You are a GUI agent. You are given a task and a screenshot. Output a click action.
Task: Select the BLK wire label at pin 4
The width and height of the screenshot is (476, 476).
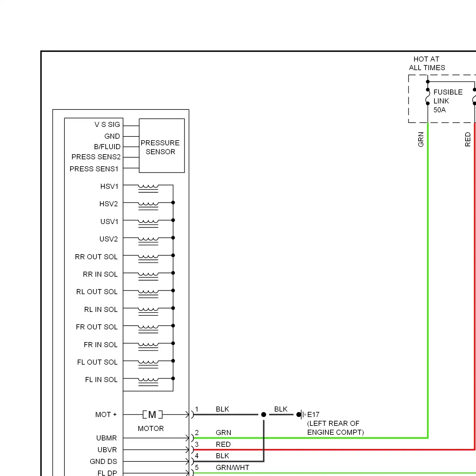[222, 456]
